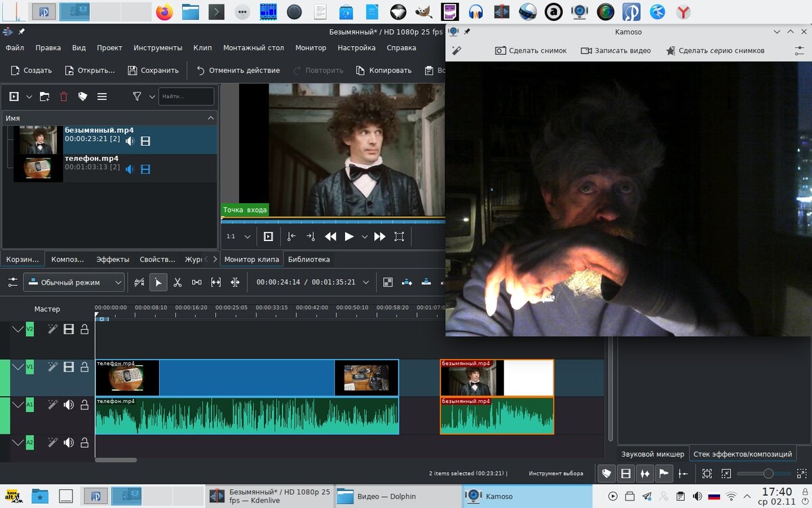The height and width of the screenshot is (508, 812).
Task: Collapse track A2 with its chevron
Action: point(18,442)
